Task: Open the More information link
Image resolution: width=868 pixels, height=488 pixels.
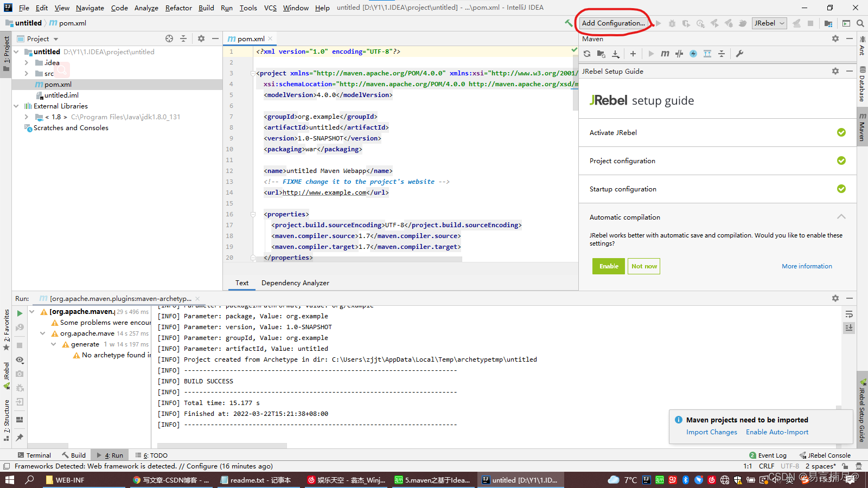Action: 807,266
